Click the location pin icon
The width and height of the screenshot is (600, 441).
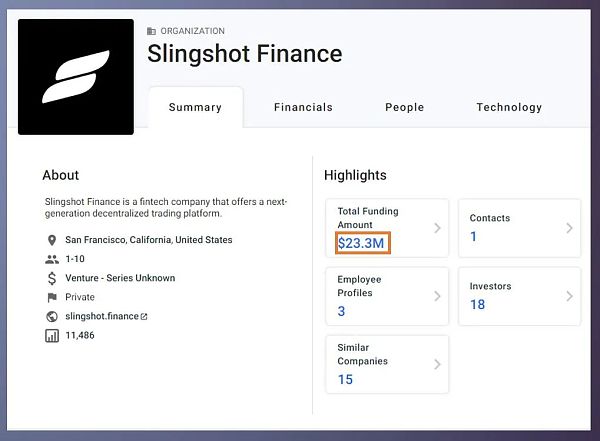(52, 240)
